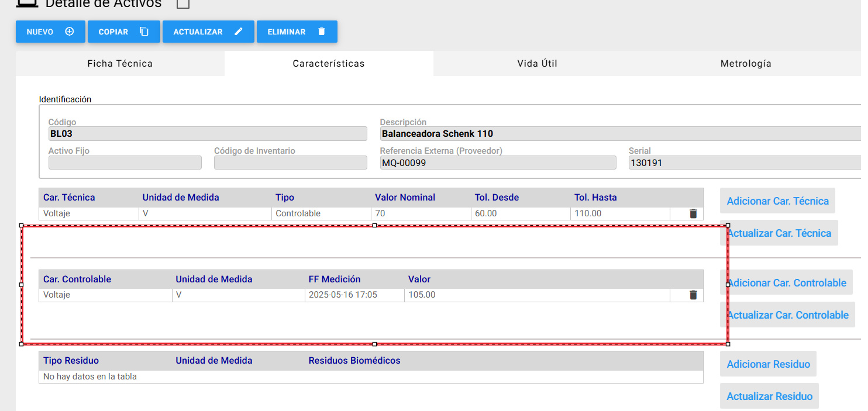The image size is (868, 411).
Task: Open the Metrología tab
Action: point(746,63)
